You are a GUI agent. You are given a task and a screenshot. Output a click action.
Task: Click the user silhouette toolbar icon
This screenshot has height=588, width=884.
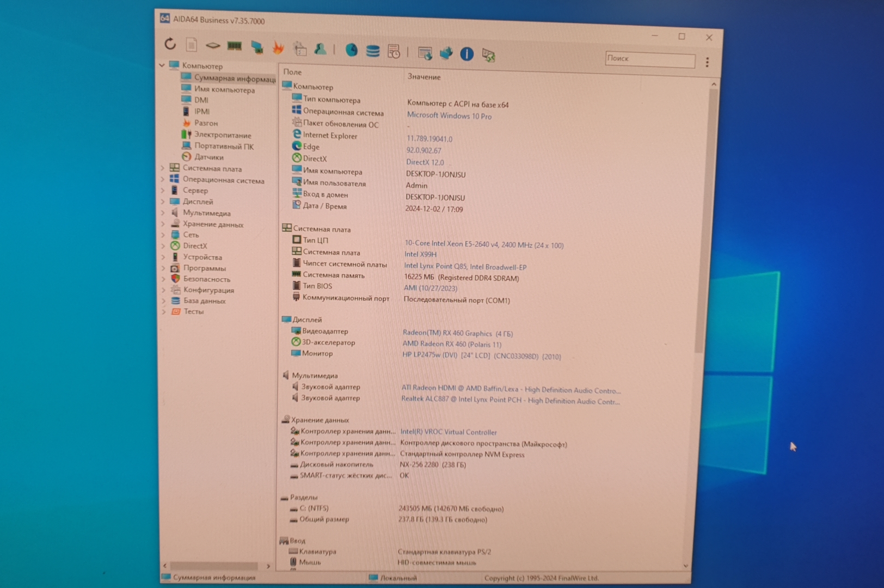click(321, 50)
